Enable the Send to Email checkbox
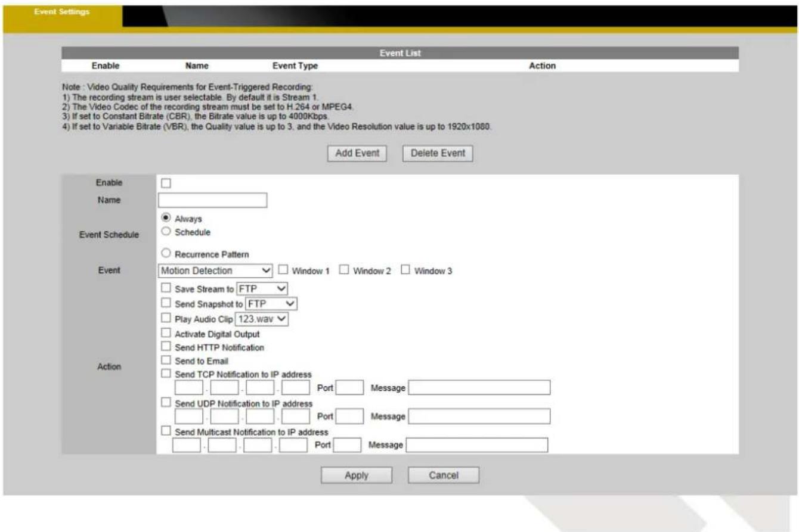The image size is (799, 532). (166, 360)
